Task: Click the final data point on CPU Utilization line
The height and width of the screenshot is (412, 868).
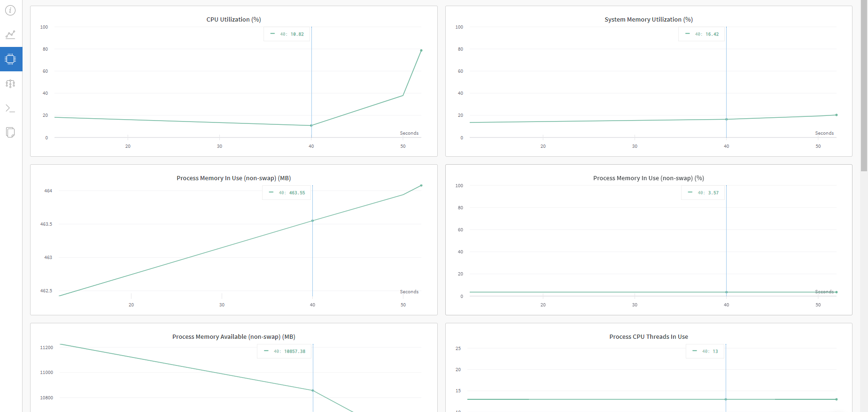Action: tap(421, 50)
